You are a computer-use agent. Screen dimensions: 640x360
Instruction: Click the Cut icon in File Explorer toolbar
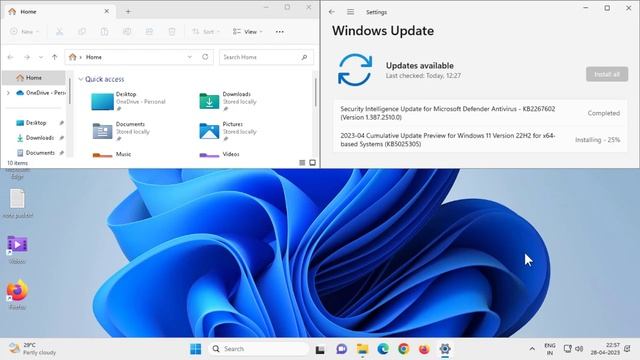click(60, 31)
